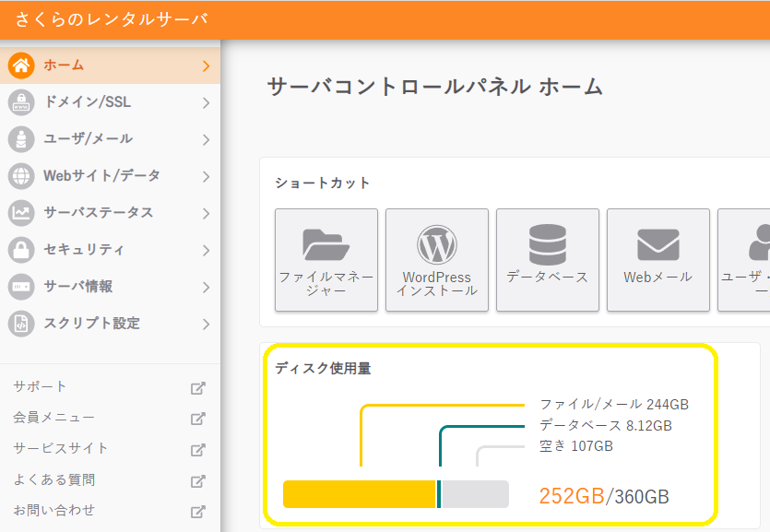
Task: Click the データベース shortcut label
Action: 548,277
